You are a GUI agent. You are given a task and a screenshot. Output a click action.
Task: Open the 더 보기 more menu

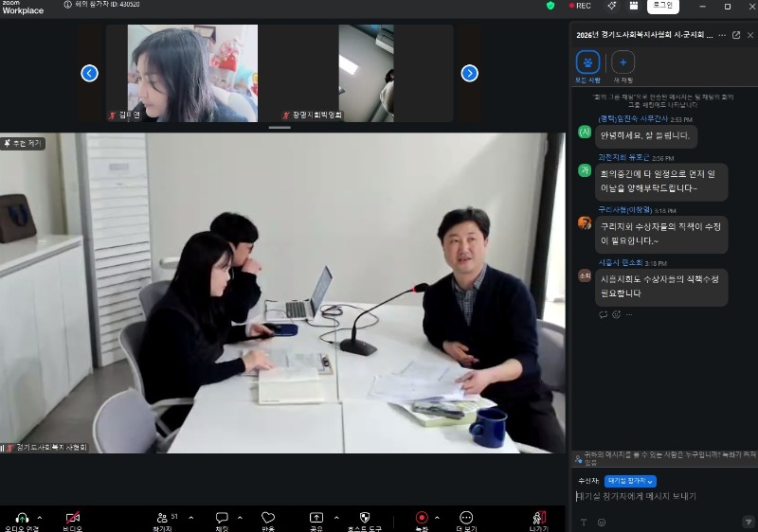click(466, 518)
